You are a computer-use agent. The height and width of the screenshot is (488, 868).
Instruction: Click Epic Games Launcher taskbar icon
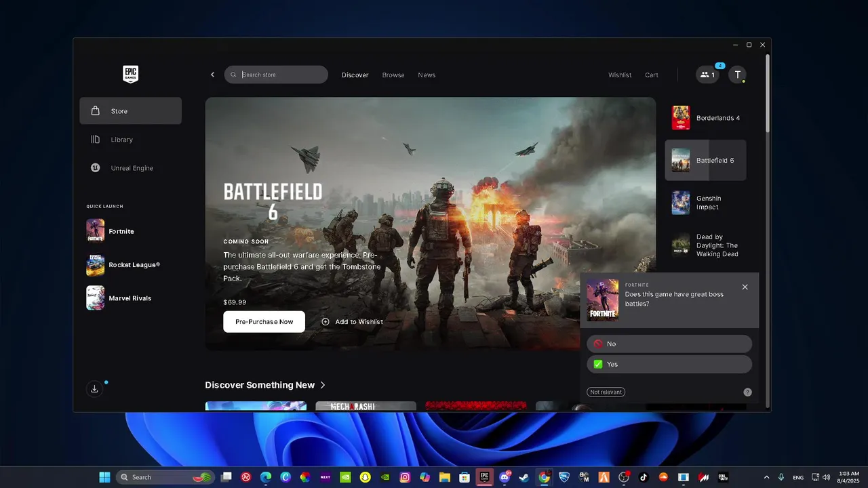click(x=484, y=477)
